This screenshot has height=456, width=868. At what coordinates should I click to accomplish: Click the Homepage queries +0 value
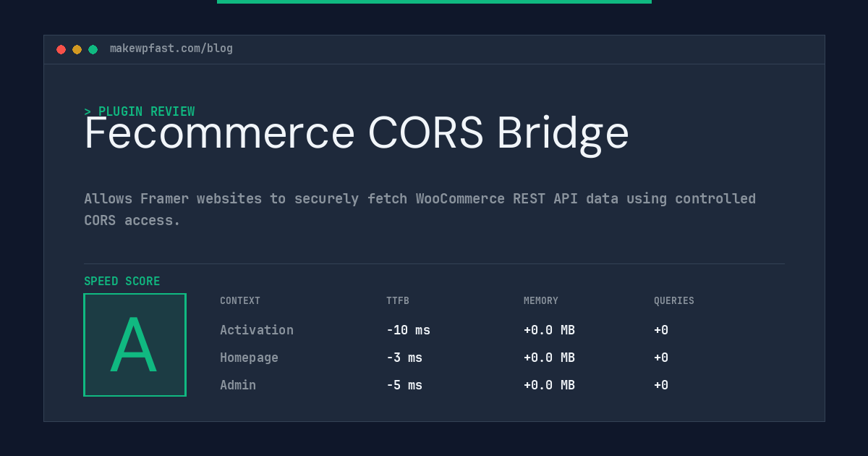pos(661,358)
